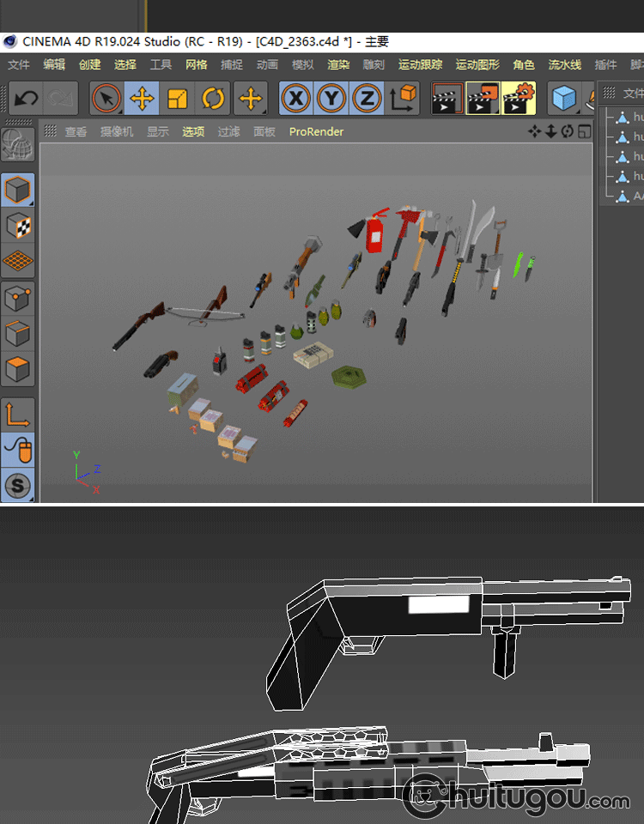Activate the Move tool
Viewport: 644px width, 824px height.
click(142, 98)
